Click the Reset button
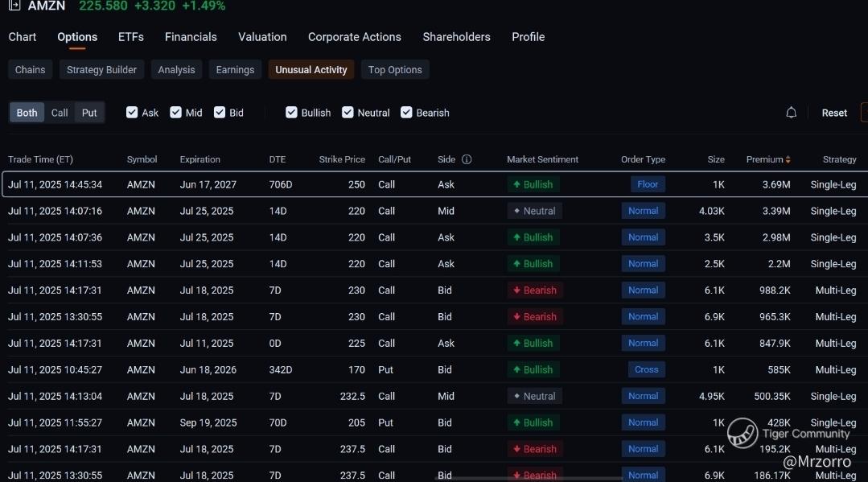 click(x=834, y=113)
